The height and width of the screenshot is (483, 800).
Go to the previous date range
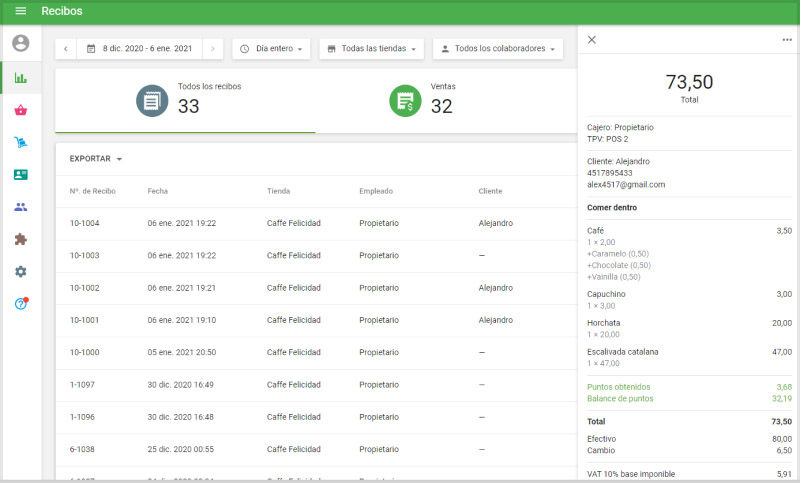[66, 48]
